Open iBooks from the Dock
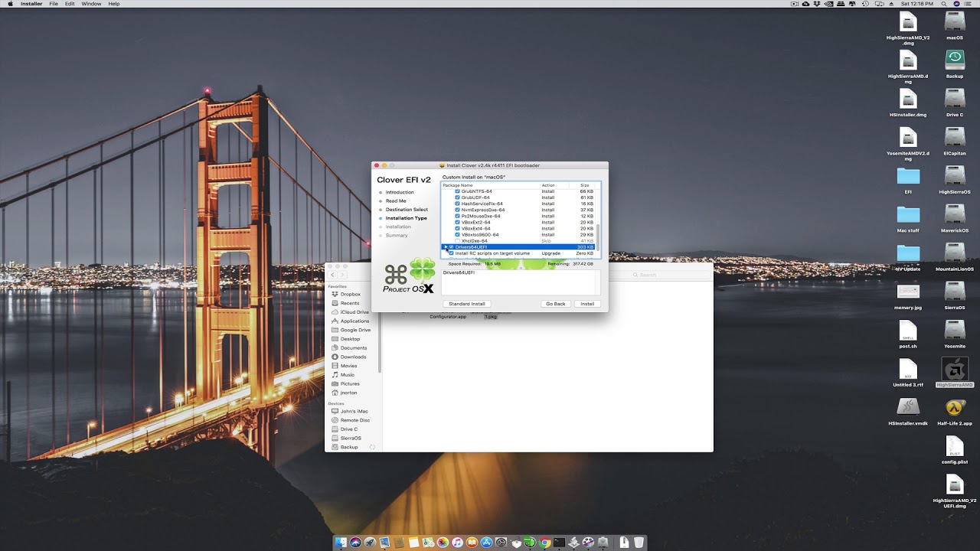Image resolution: width=980 pixels, height=551 pixels. (472, 543)
